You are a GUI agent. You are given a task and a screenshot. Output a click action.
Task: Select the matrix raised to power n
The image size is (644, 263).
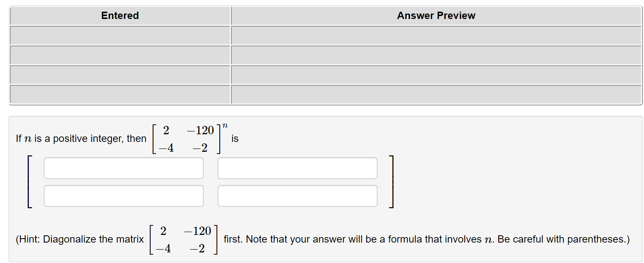[187, 138]
